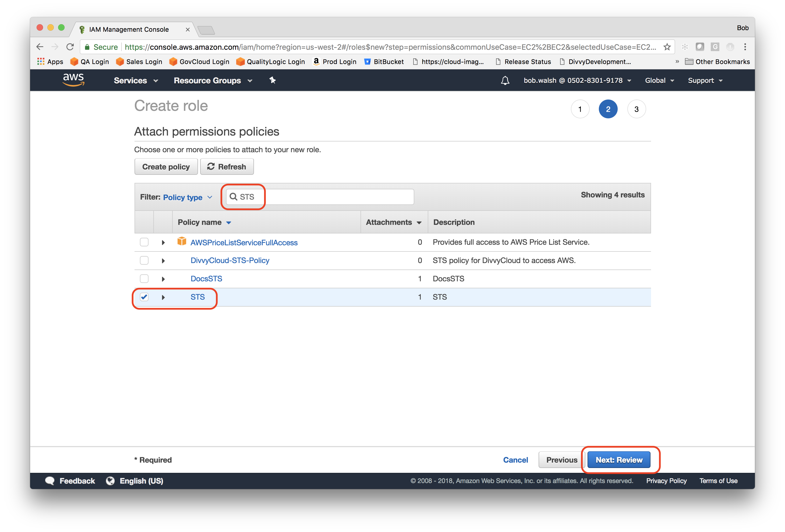Open the Services menu
Image resolution: width=785 pixels, height=532 pixels.
click(136, 80)
